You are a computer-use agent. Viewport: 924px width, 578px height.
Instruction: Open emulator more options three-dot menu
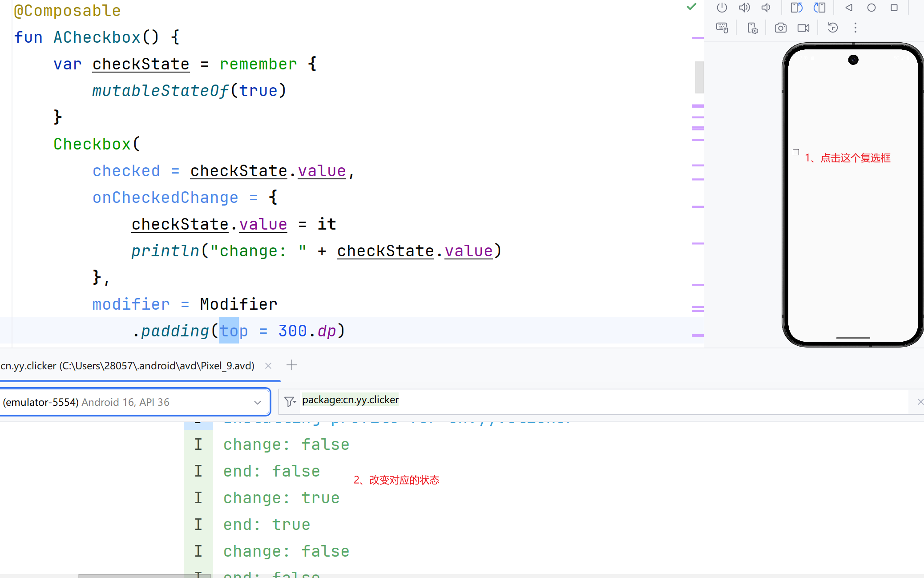point(855,28)
